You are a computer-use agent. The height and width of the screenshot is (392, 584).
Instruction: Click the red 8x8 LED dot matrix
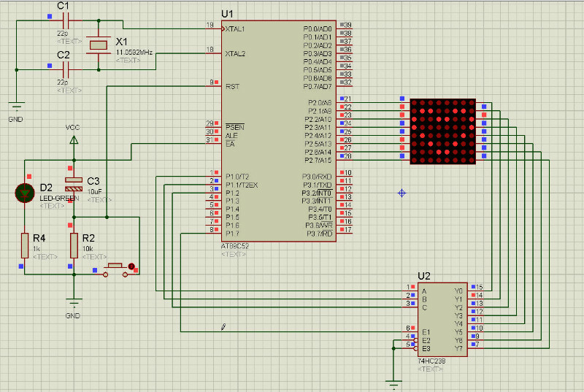[442, 131]
